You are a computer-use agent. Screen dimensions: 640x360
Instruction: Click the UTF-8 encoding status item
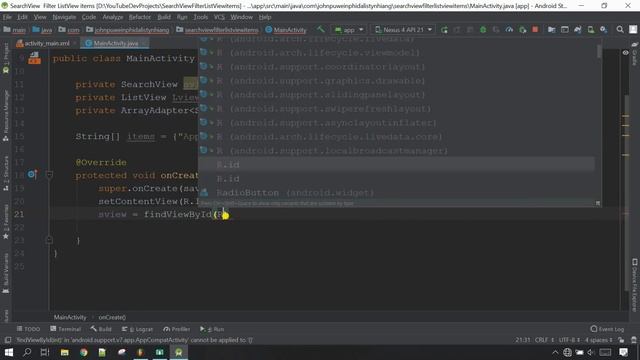coord(569,340)
